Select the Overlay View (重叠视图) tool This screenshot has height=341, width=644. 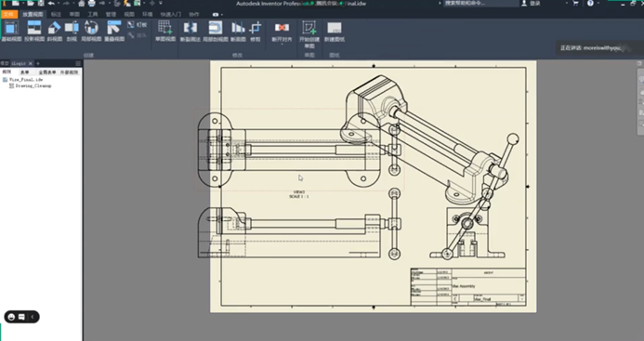[113, 31]
